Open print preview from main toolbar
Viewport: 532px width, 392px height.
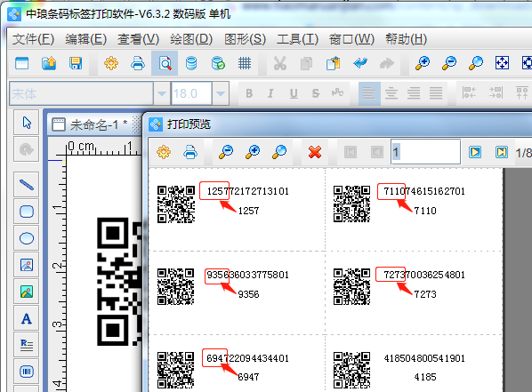(x=165, y=63)
